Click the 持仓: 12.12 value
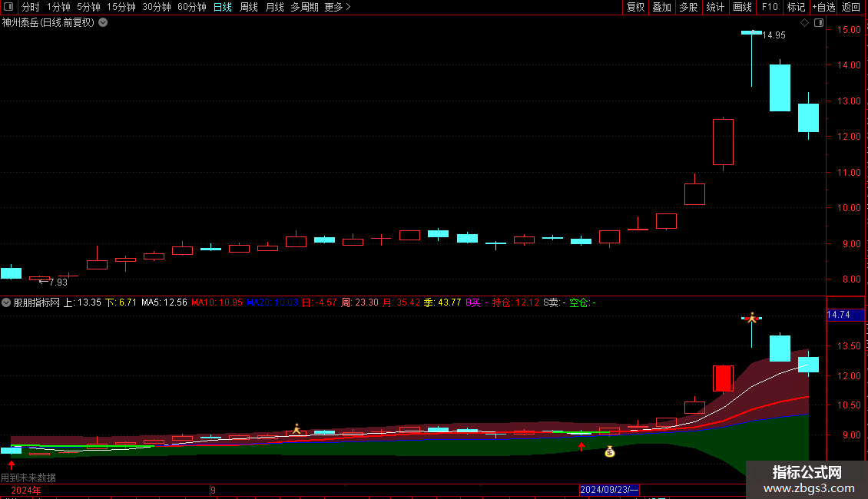The height and width of the screenshot is (499, 868). 515,302
